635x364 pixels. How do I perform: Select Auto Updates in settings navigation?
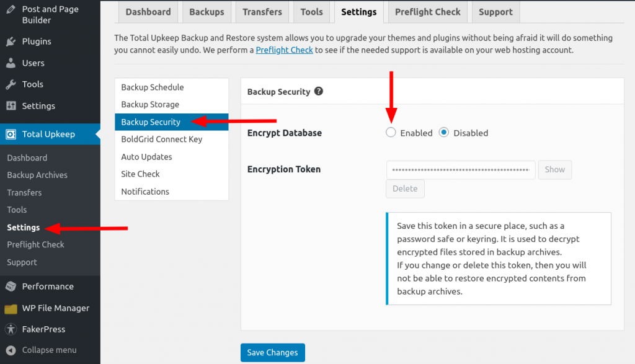[146, 156]
